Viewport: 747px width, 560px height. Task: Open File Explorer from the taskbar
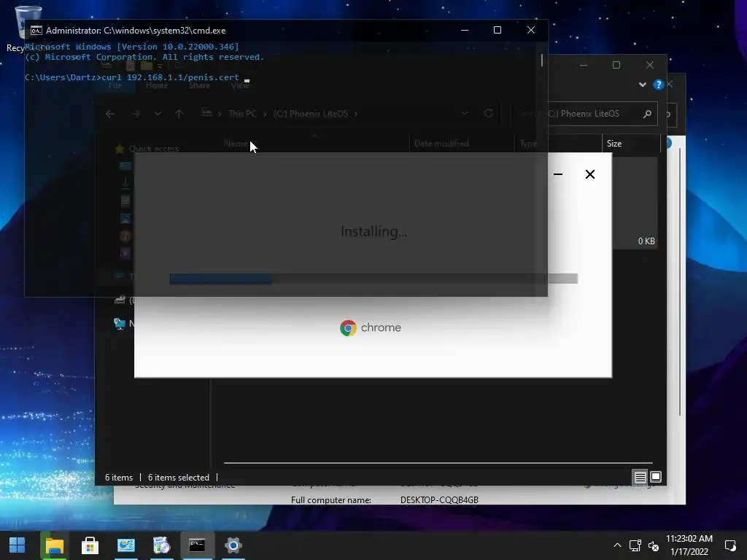coord(54,545)
